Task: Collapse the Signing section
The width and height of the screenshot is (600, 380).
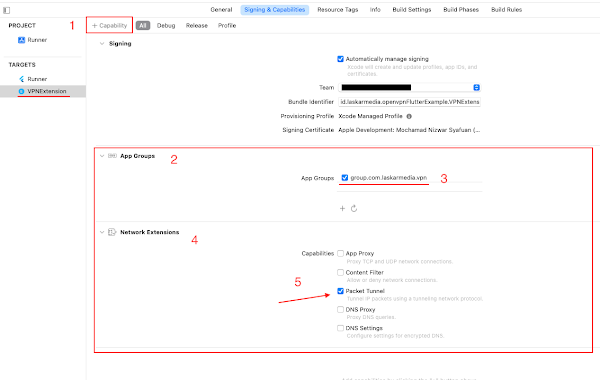Action: point(102,44)
